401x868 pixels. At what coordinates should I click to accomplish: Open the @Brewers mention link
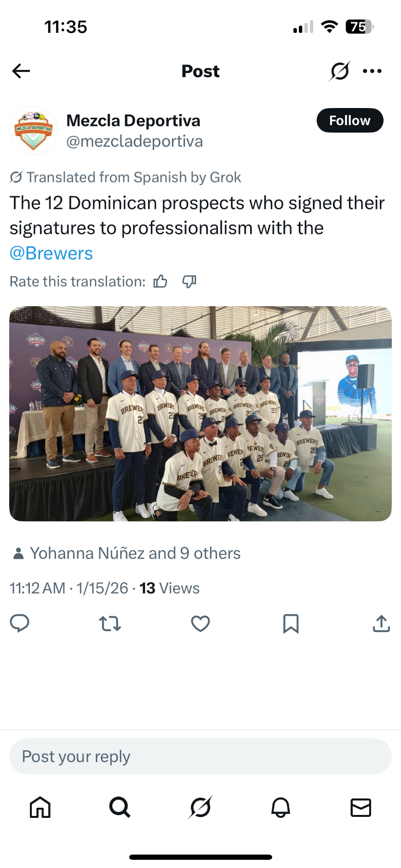(51, 253)
